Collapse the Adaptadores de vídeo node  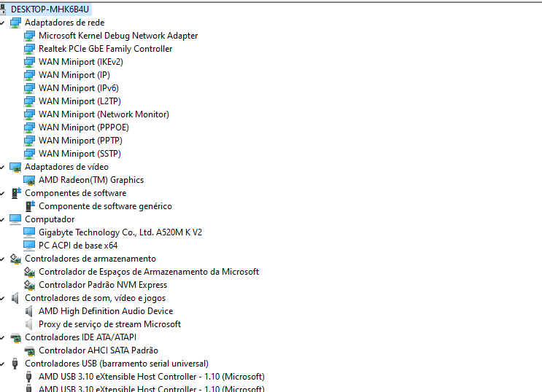[x=2, y=167]
